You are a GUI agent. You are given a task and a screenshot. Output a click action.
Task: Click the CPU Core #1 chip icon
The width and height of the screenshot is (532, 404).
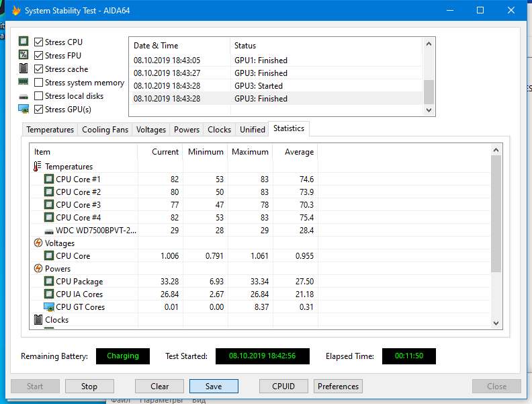point(49,179)
